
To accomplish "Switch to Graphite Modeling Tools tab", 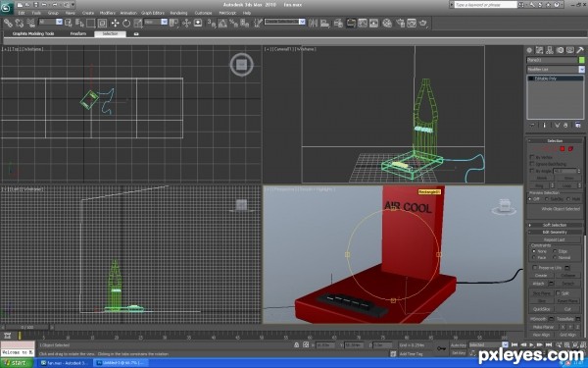I will pos(33,33).
